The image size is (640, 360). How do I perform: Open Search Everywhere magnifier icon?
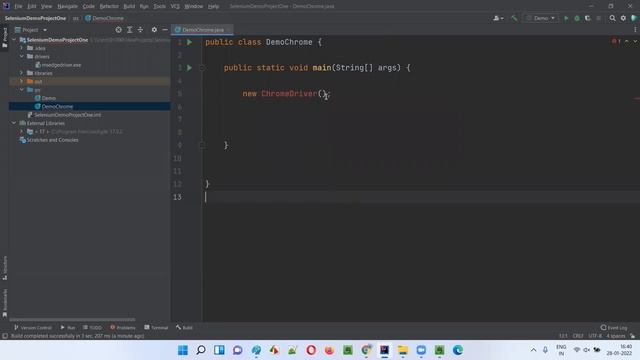pyautogui.click(x=612, y=18)
